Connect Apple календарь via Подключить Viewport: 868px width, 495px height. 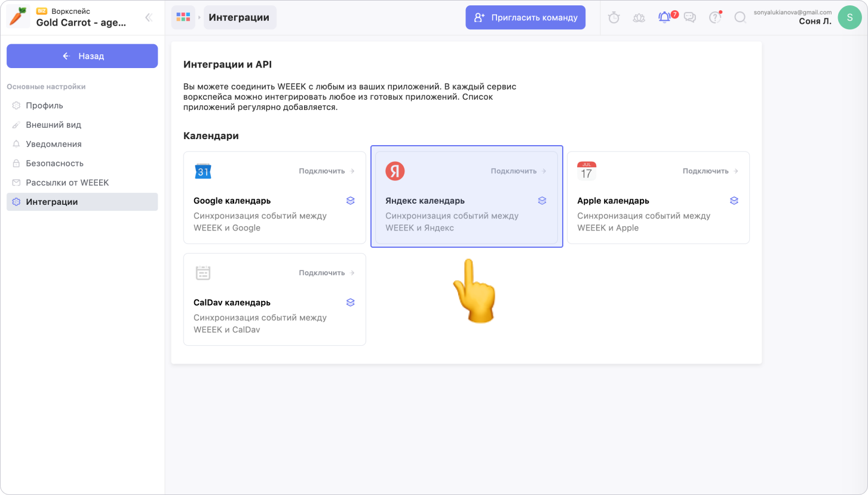[x=710, y=171]
